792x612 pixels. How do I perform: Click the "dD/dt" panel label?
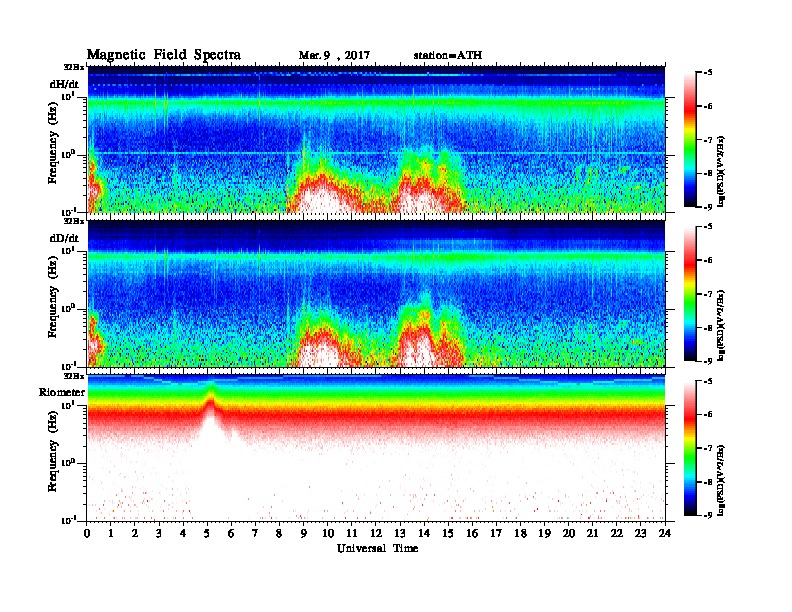coord(64,238)
